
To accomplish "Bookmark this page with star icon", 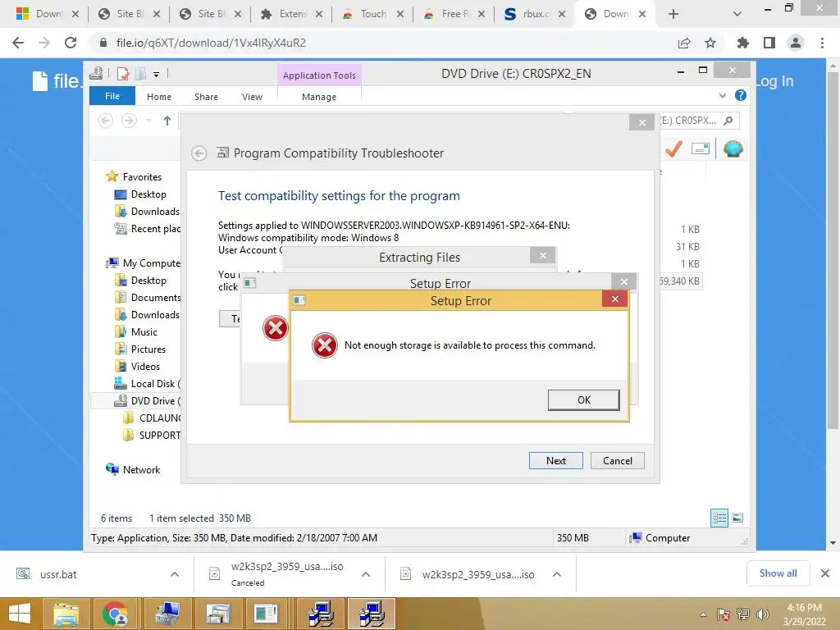I will pyautogui.click(x=710, y=43).
